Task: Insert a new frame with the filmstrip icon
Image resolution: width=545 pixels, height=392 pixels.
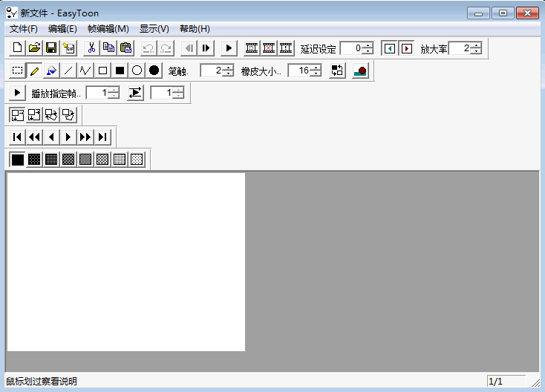Action: click(252, 48)
